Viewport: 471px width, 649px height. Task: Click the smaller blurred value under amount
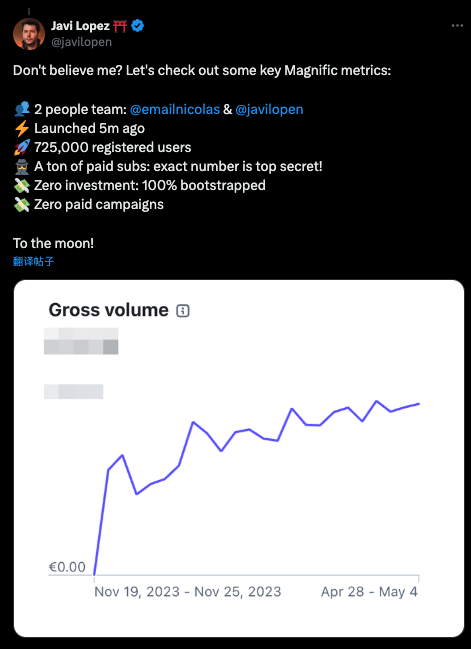tap(74, 392)
